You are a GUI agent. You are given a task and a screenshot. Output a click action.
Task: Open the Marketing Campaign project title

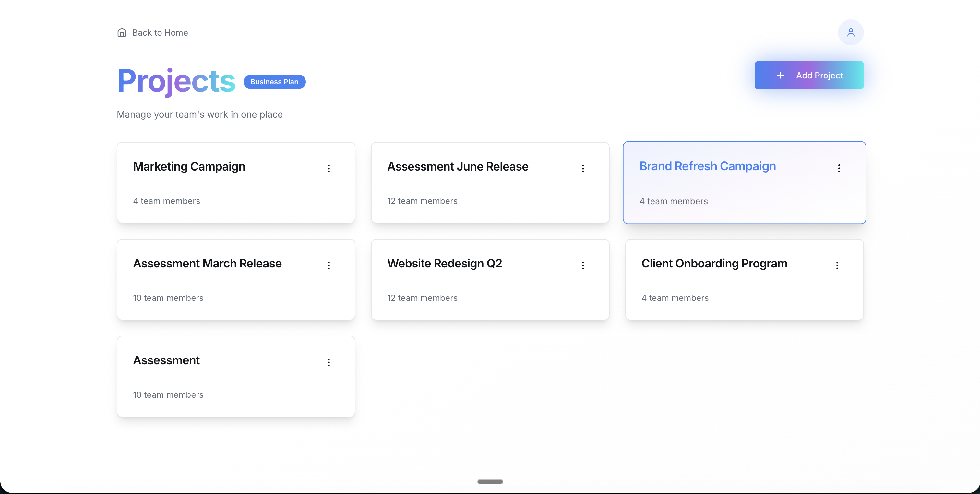(189, 167)
